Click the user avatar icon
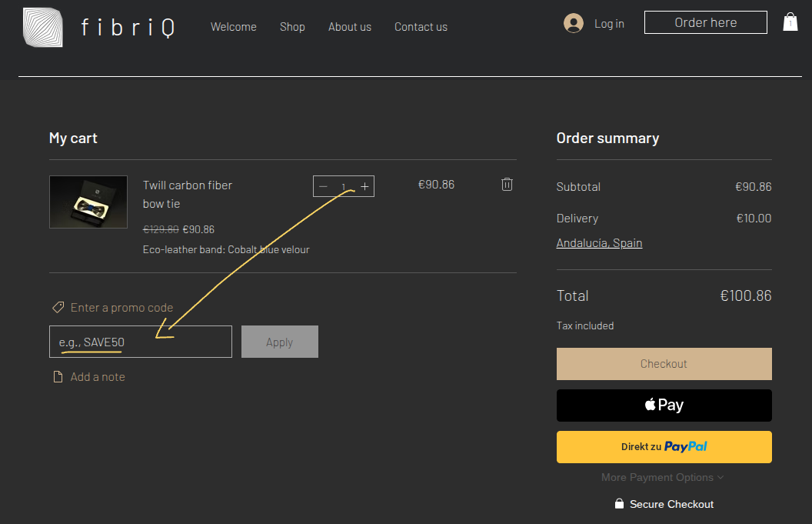 (x=573, y=24)
